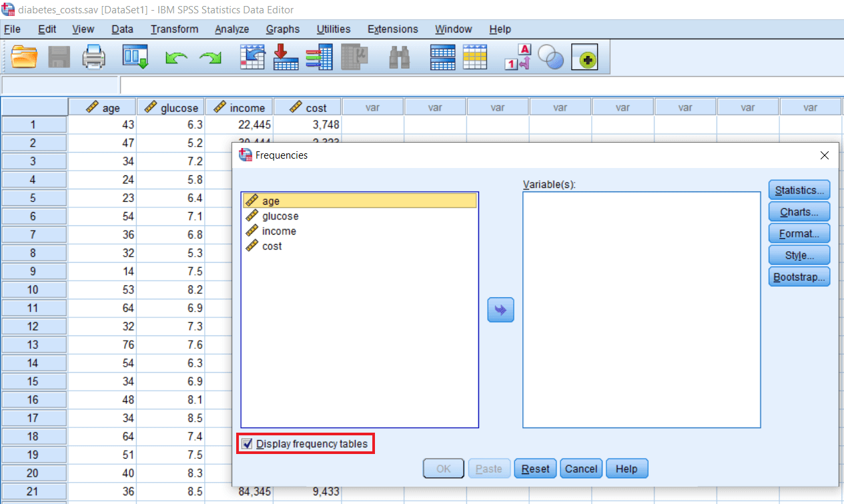Click the Cancel button
This screenshot has width=844, height=504.
pos(580,469)
